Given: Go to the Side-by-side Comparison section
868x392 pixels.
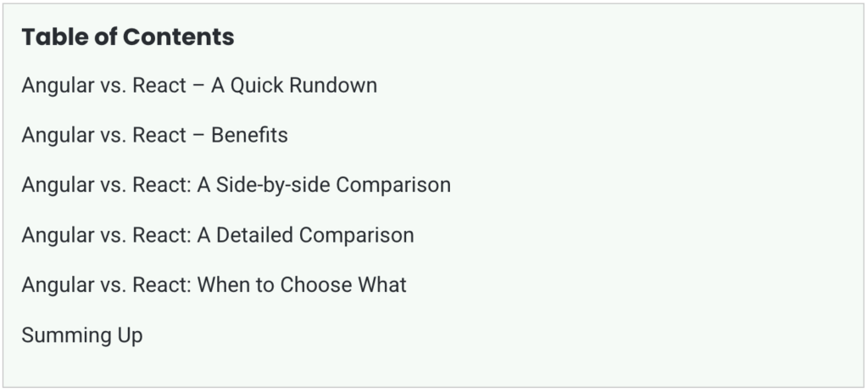Looking at the screenshot, I should click(x=236, y=185).
